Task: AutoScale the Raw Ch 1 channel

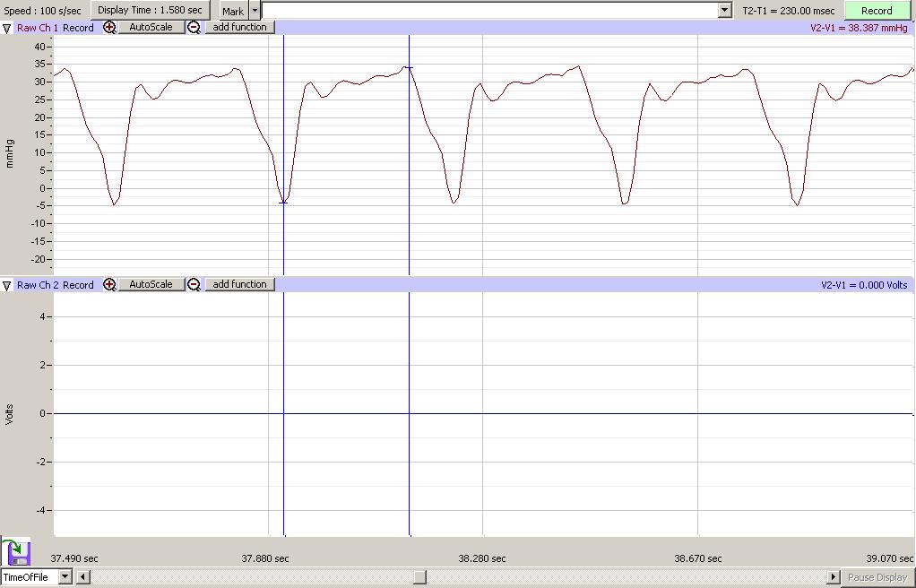Action: [151, 28]
